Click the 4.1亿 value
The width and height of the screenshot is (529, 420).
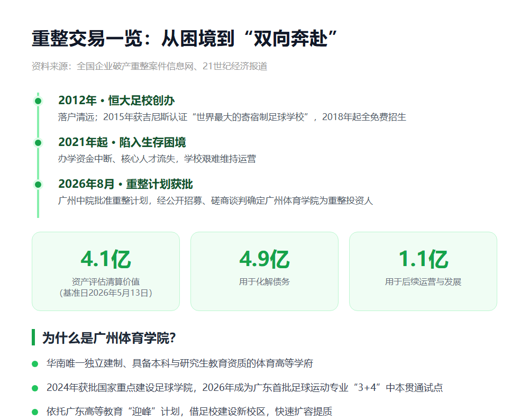coord(106,259)
